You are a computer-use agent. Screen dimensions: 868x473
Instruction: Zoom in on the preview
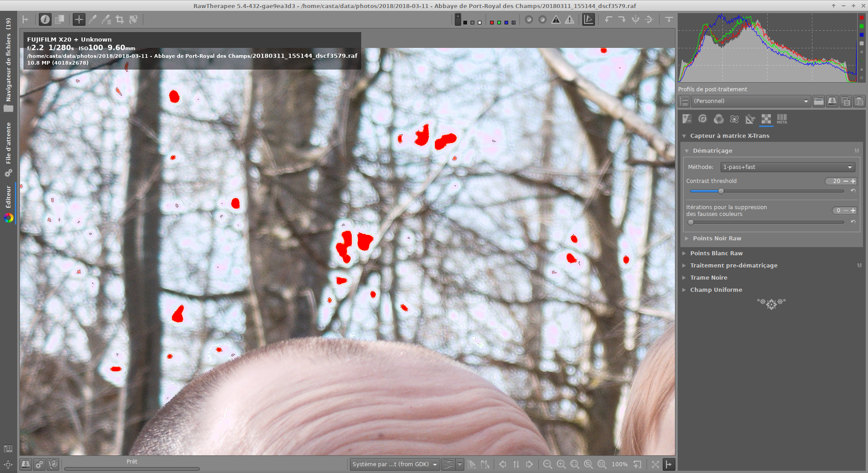pos(561,464)
